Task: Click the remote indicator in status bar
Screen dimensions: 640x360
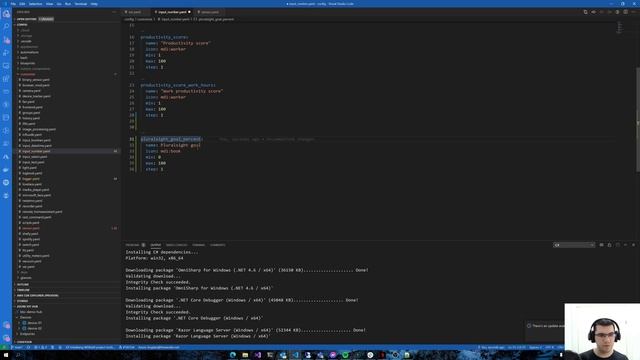Action: click(3, 347)
